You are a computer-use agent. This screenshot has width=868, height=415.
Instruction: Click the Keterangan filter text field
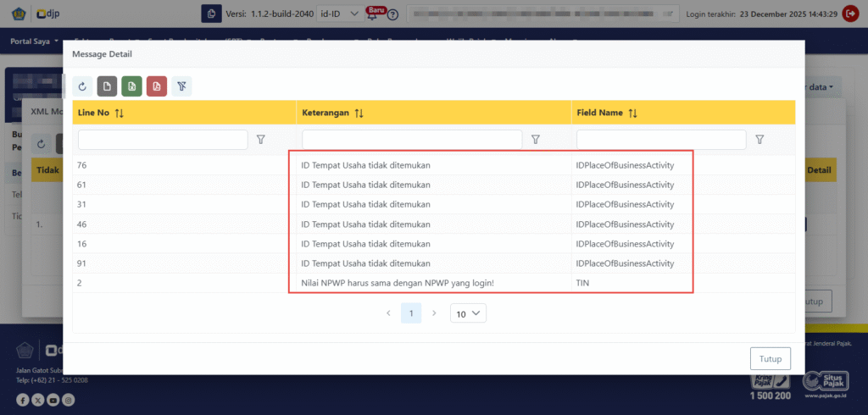point(412,140)
